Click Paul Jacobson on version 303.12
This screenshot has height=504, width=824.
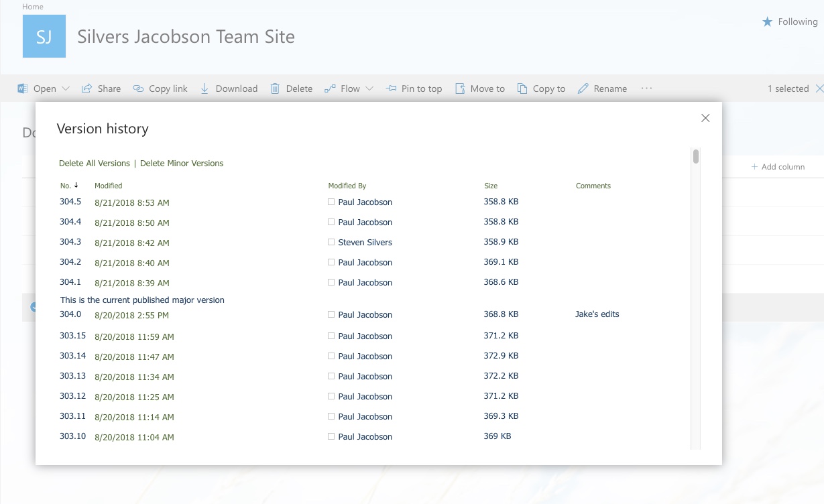365,397
